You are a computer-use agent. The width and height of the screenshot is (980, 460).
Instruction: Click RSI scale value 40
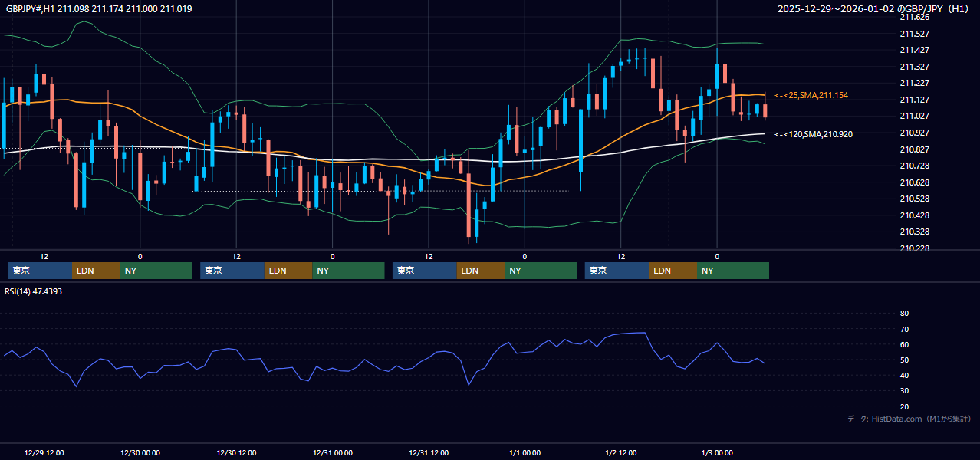coord(904,375)
